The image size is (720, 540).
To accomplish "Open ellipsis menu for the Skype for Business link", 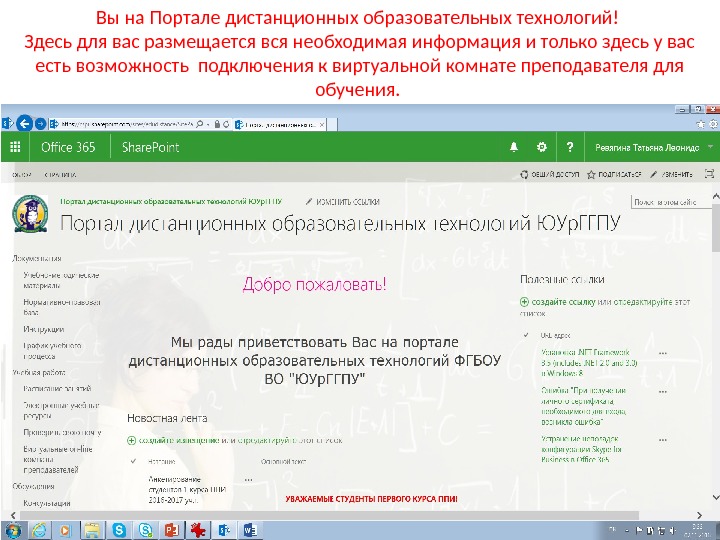I will coord(663,439).
